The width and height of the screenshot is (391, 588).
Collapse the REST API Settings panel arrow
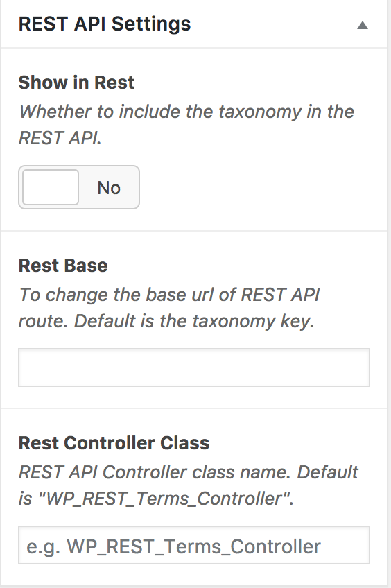coord(362,25)
